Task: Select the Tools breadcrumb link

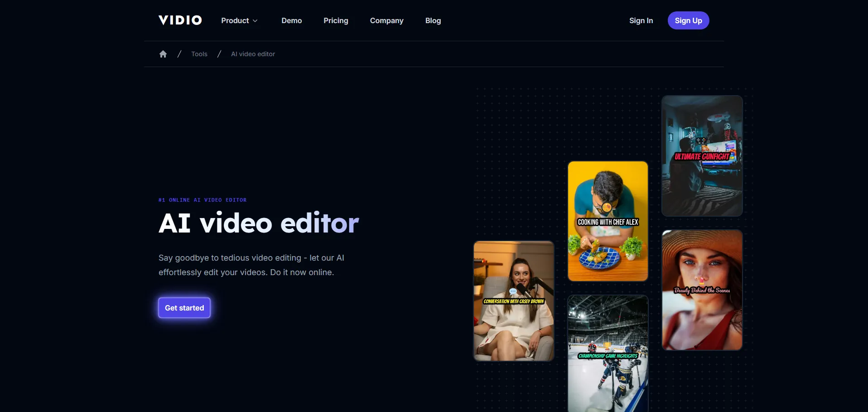Action: click(x=199, y=54)
